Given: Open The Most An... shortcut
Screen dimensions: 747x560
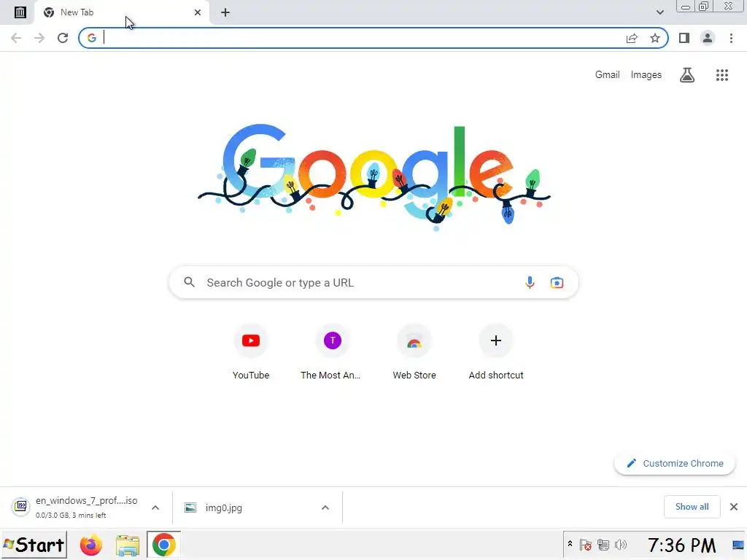Looking at the screenshot, I should click(332, 351).
